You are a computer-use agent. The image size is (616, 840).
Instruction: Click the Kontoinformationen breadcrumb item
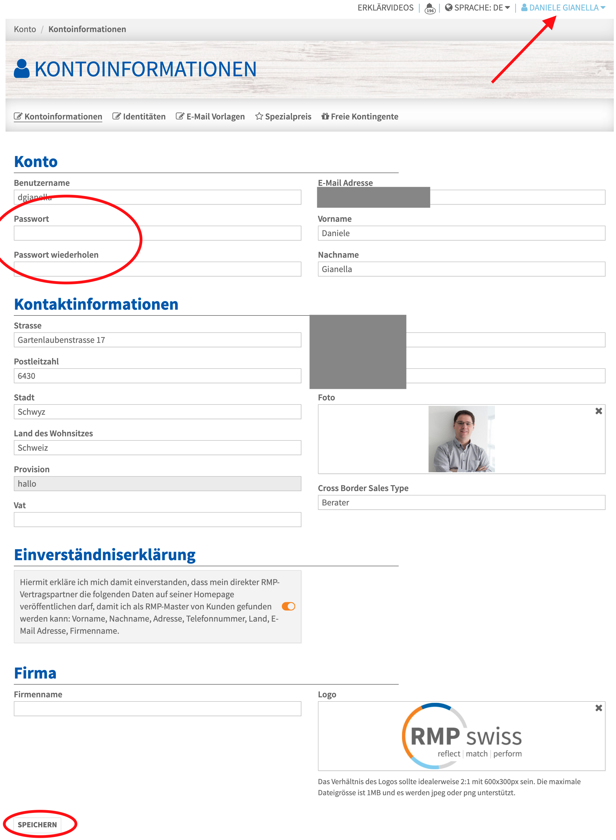pyautogui.click(x=87, y=29)
